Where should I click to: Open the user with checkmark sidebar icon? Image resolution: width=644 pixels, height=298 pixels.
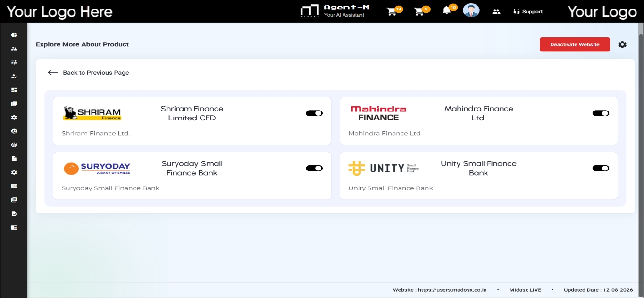click(x=14, y=76)
